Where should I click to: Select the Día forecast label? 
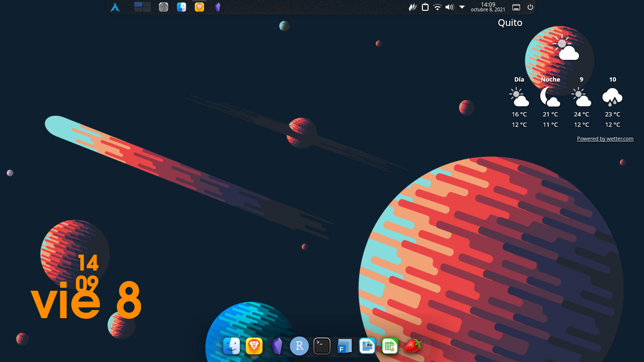[x=519, y=80]
